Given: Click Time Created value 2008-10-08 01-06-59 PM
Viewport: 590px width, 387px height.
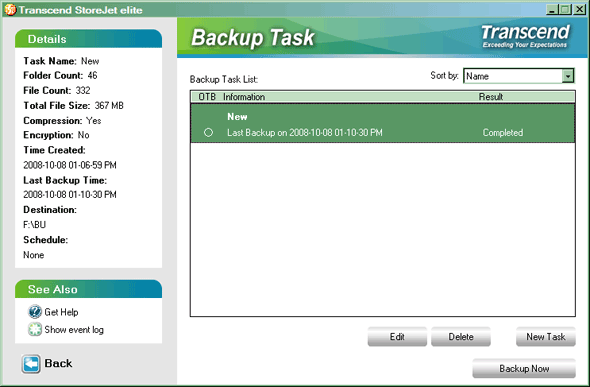Looking at the screenshot, I should point(70,165).
